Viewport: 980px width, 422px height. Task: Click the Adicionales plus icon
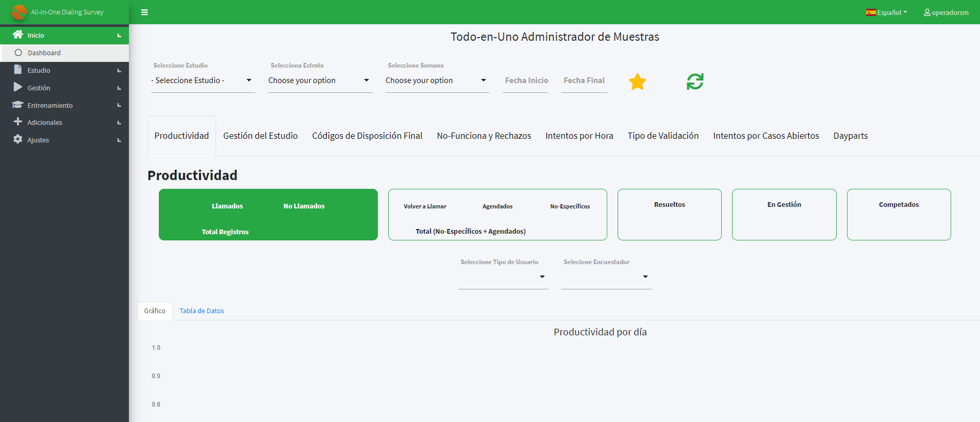[x=18, y=122]
